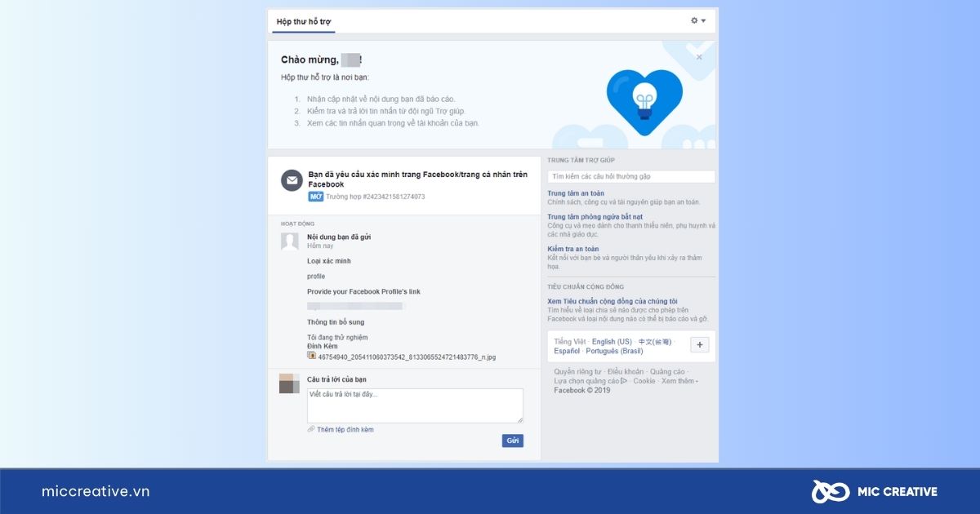Click the plus more languages button
Image resolution: width=980 pixels, height=514 pixels.
point(700,345)
